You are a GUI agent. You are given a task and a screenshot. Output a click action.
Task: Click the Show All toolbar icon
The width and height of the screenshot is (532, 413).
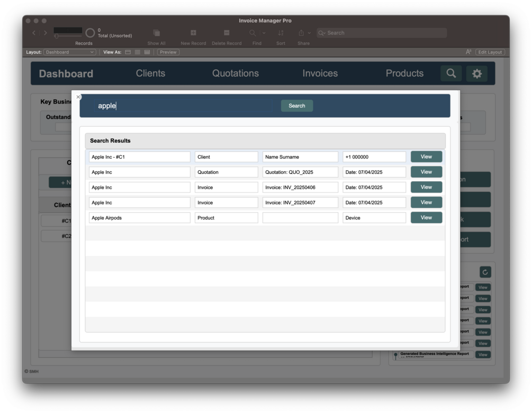[156, 33]
